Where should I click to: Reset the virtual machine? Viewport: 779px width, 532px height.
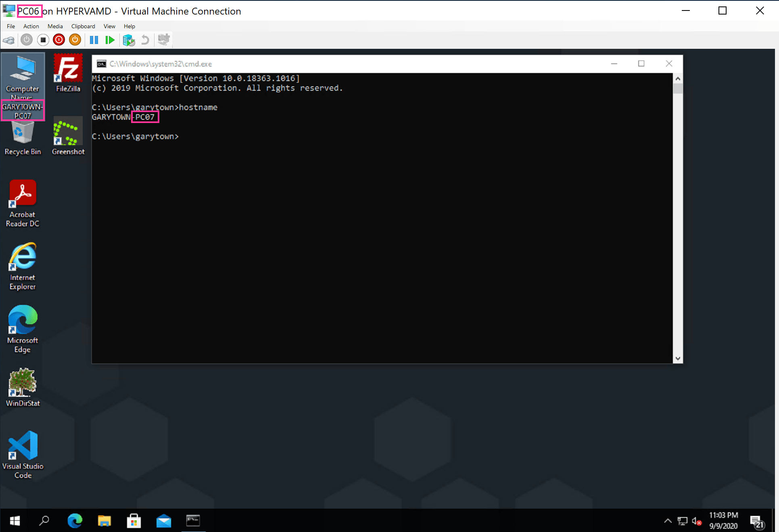tap(110, 40)
